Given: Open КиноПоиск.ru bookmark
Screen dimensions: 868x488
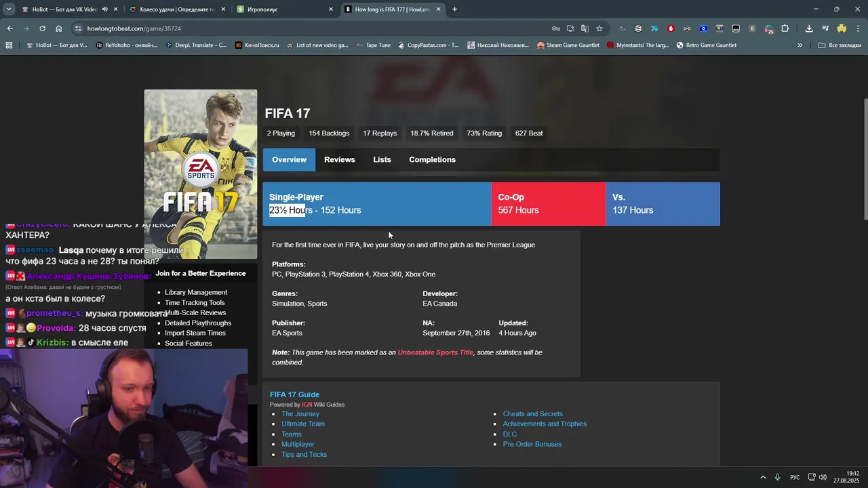Looking at the screenshot, I should click(x=257, y=45).
